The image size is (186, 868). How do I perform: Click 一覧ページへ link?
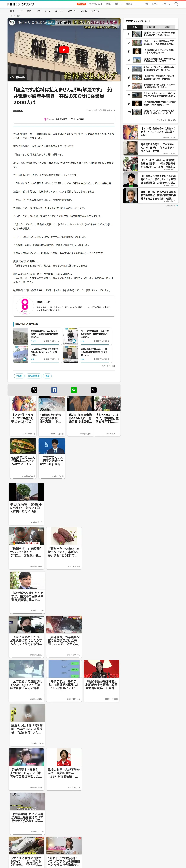(x=105, y=366)
